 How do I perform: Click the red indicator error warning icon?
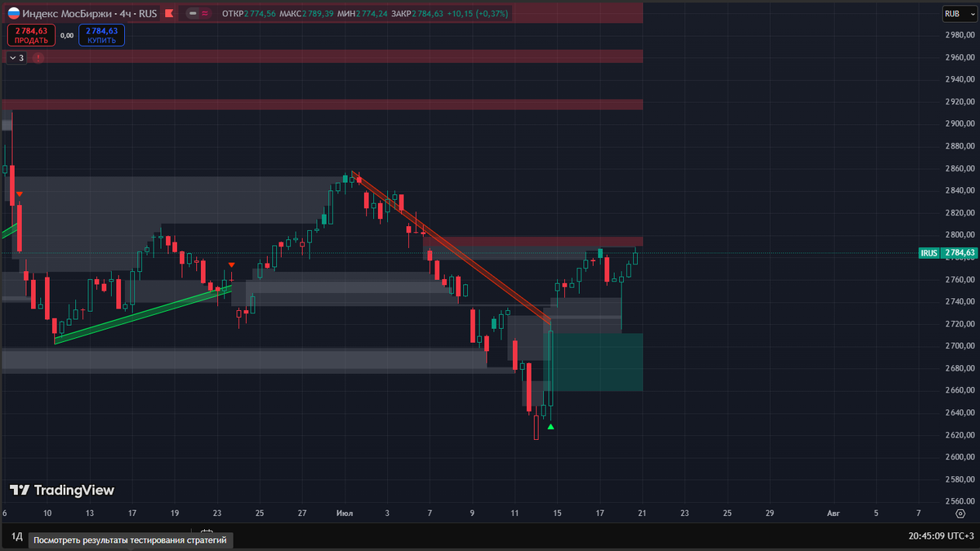38,58
